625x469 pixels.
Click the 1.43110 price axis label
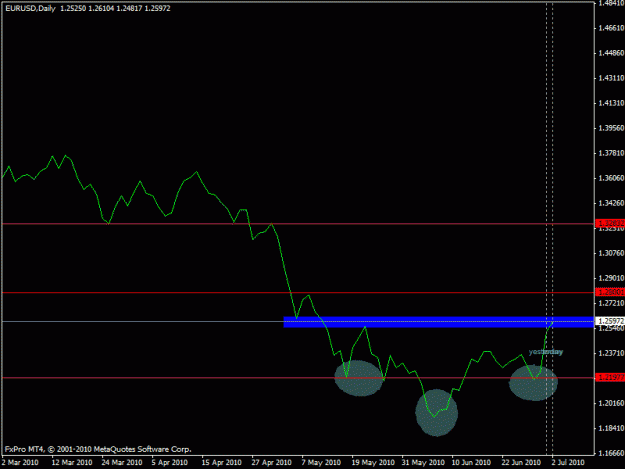point(611,78)
